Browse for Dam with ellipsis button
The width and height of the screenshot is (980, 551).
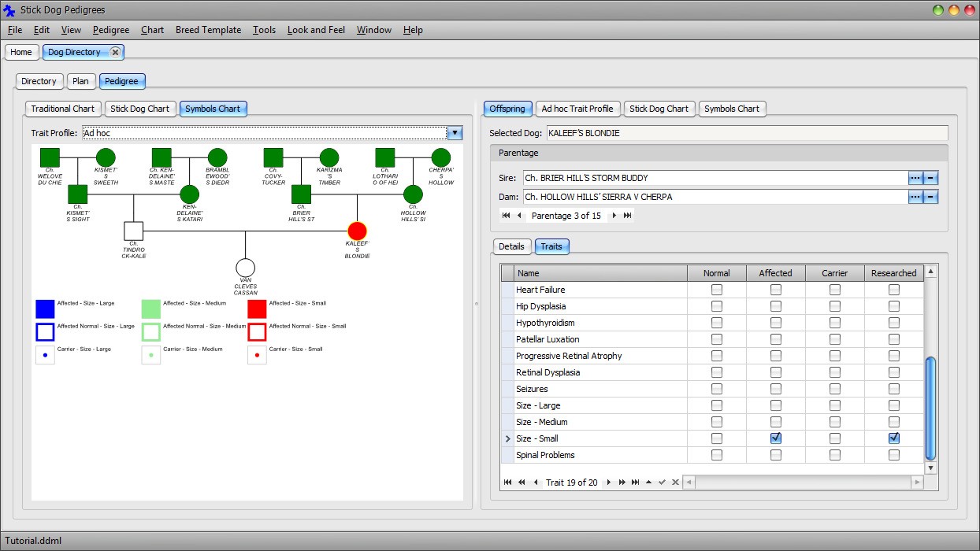click(x=915, y=197)
